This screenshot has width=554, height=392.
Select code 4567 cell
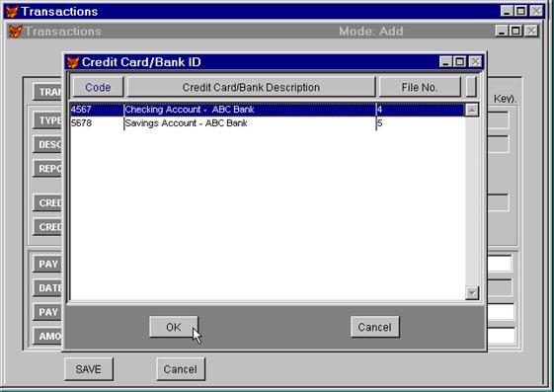97,110
